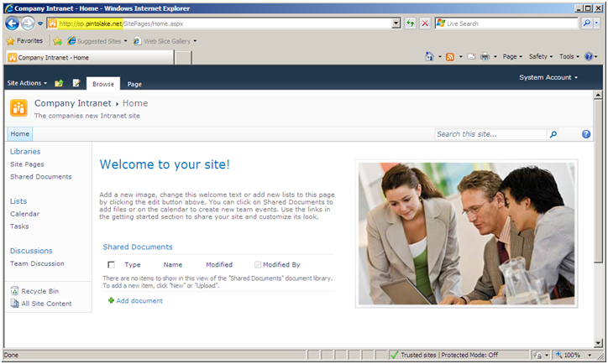Open the Site Pages library link
The height and width of the screenshot is (364, 608).
[27, 164]
